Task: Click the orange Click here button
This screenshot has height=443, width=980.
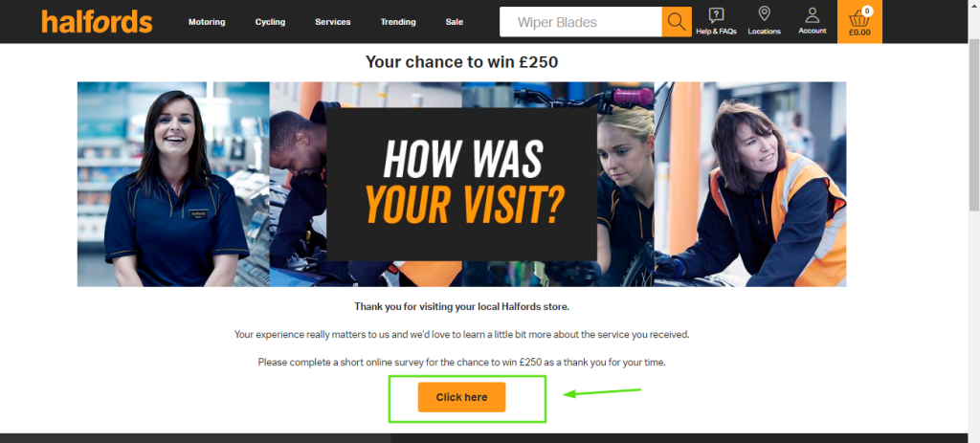Action: point(462,397)
